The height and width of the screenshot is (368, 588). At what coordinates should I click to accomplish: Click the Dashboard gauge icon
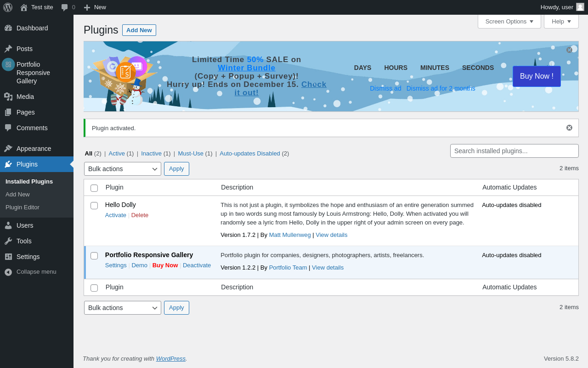[8, 28]
